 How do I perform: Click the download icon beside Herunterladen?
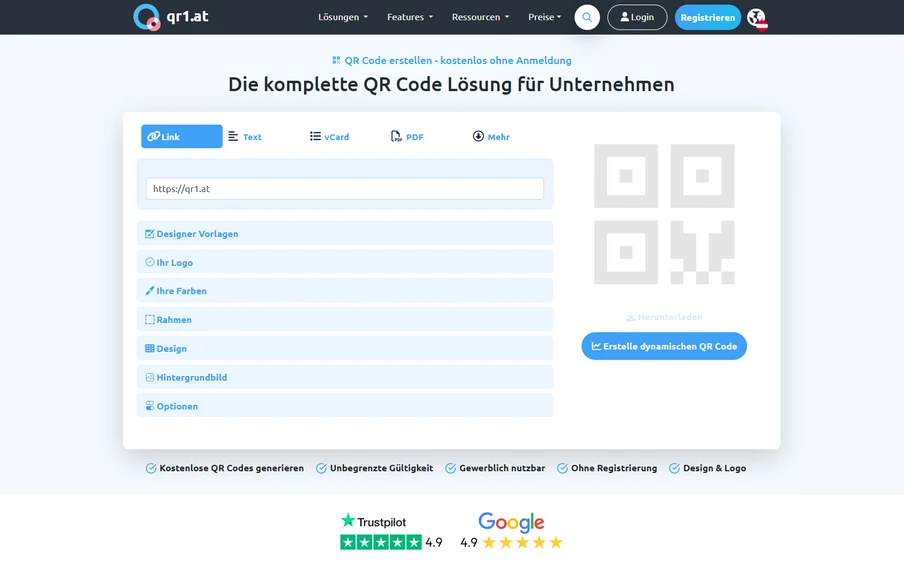coord(631,317)
